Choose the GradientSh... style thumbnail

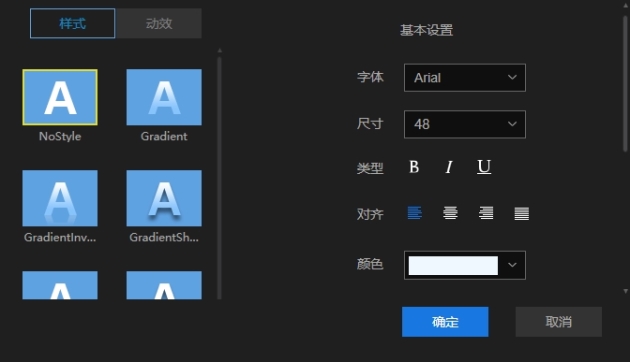(164, 198)
